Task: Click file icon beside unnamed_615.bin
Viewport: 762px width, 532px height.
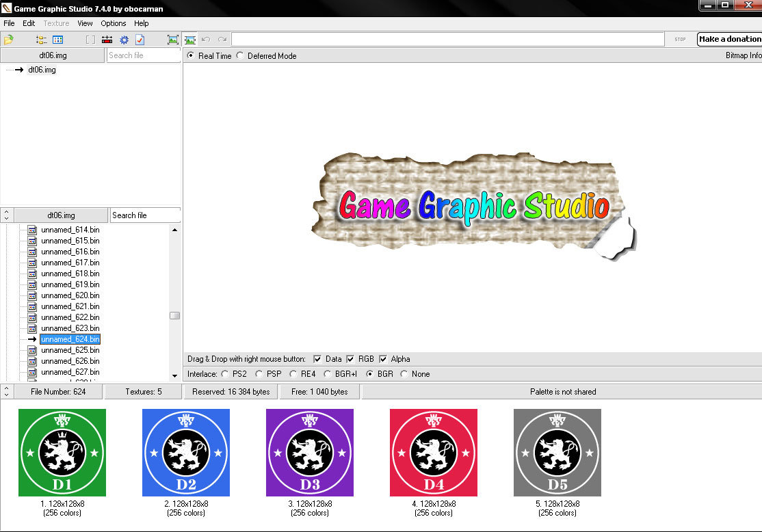Action: pyautogui.click(x=32, y=241)
